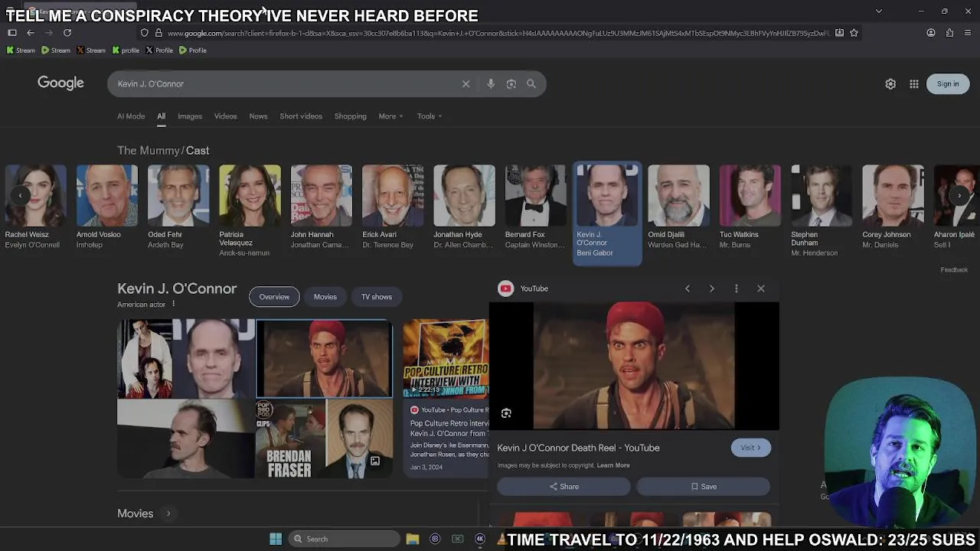Go back with the browser back arrow
The height and width of the screenshot is (551, 980).
(31, 33)
